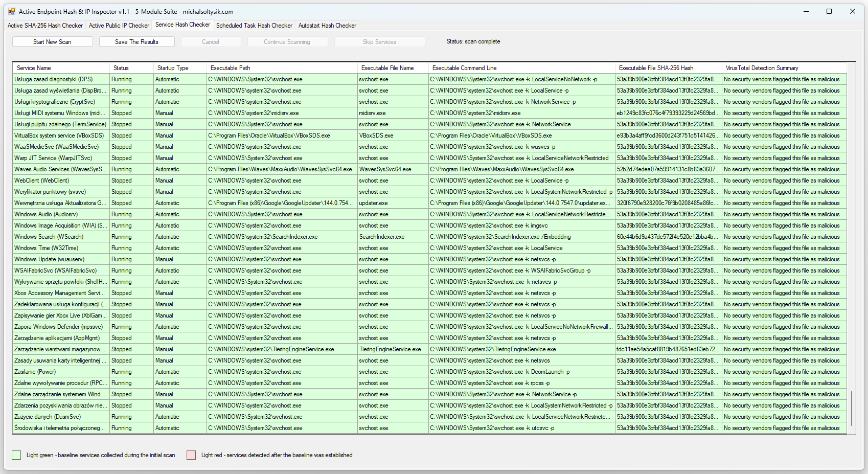Maximize the application window

click(829, 11)
